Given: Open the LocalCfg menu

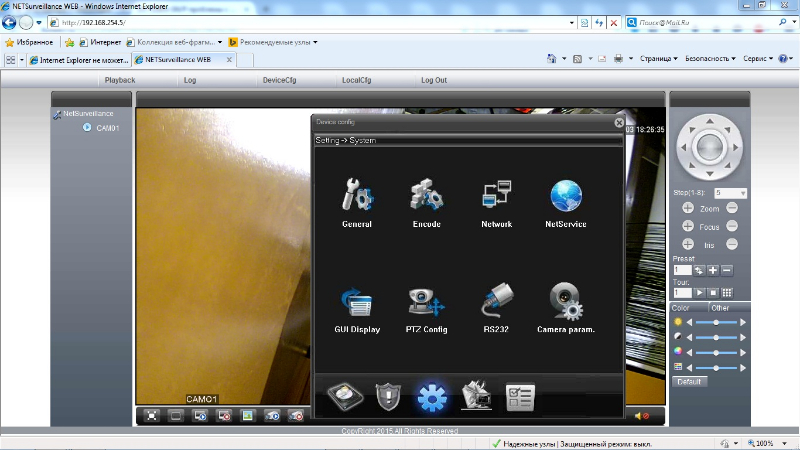Looking at the screenshot, I should point(357,80).
